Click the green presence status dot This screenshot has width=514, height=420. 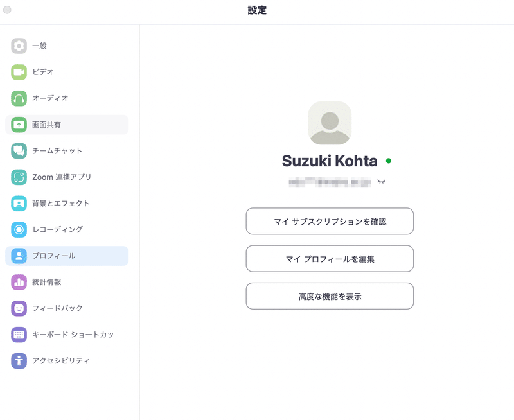click(x=389, y=161)
